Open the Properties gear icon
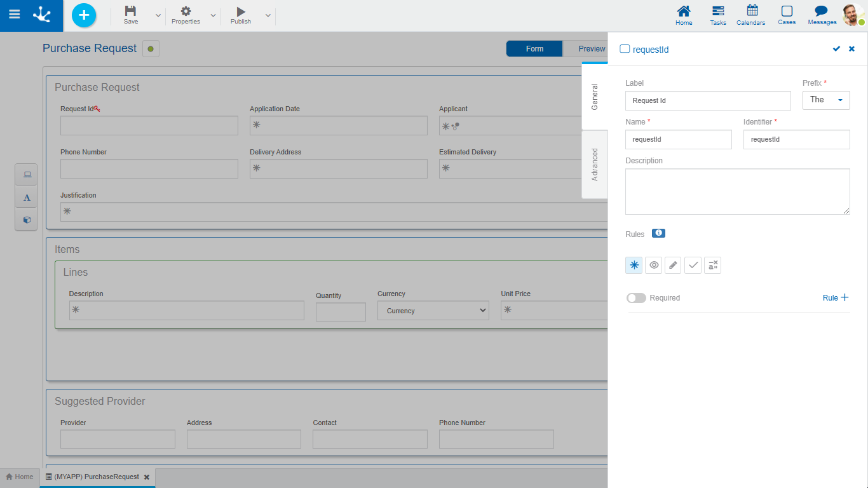 click(x=186, y=11)
